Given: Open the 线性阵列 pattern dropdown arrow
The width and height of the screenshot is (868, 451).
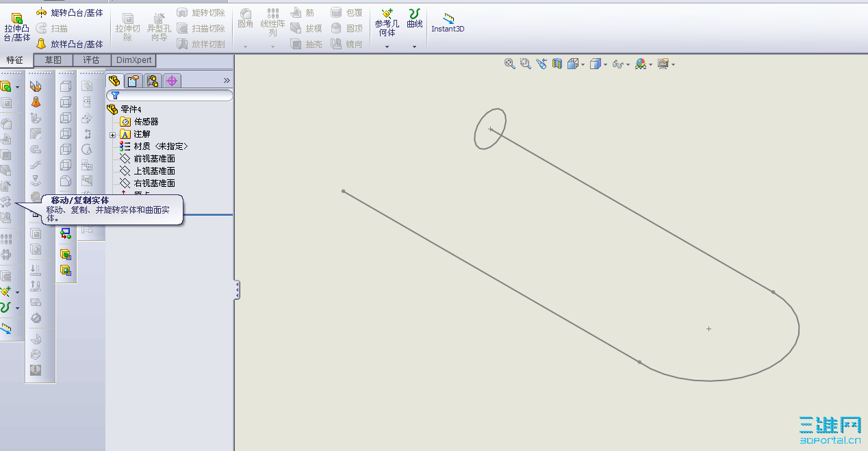Looking at the screenshot, I should pos(272,47).
